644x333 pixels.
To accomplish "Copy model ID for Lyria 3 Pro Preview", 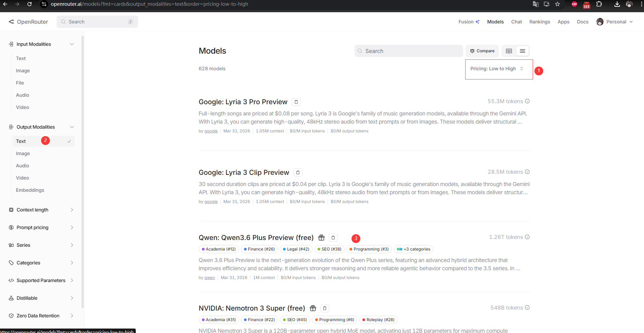I will tap(296, 102).
